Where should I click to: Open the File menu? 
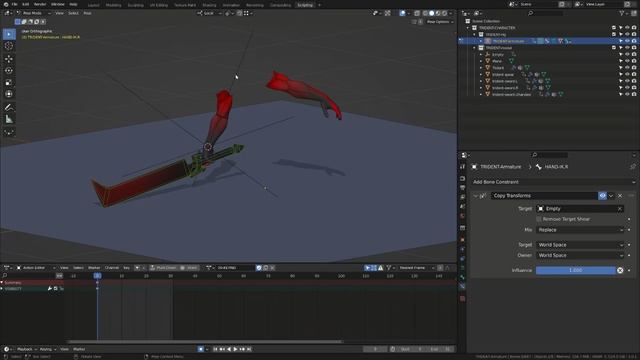click(x=14, y=4)
